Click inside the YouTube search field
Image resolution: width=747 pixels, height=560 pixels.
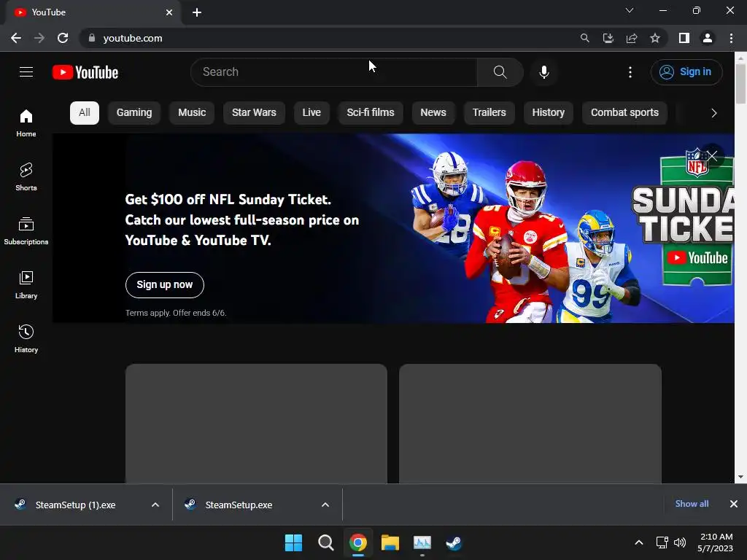(333, 72)
